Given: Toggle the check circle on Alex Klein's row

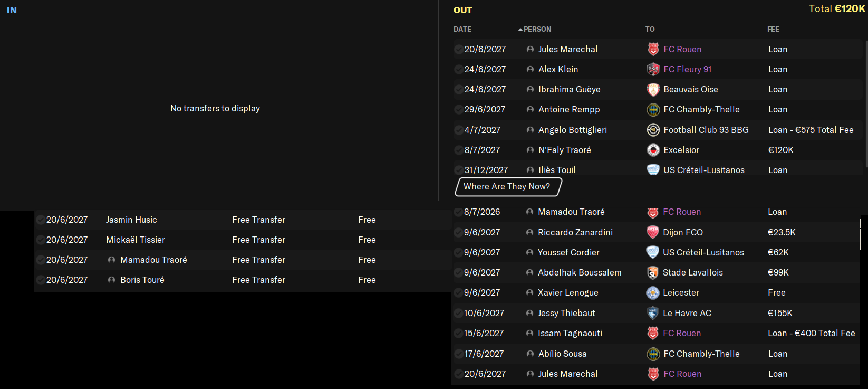Looking at the screenshot, I should coord(458,69).
